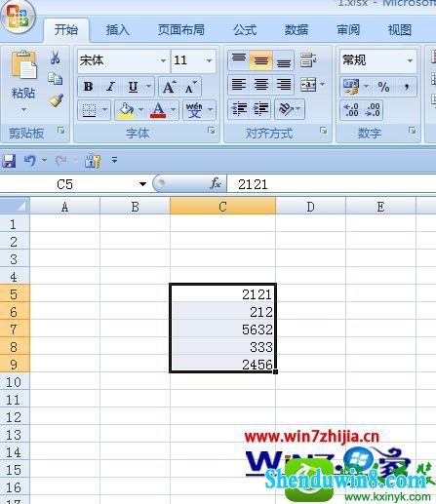
Task: Switch to the 插入 tab
Action: pos(118,30)
